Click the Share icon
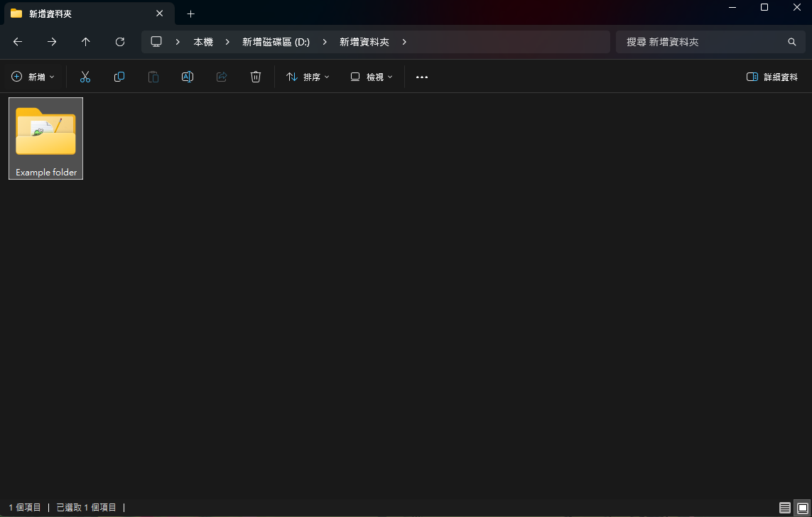Image resolution: width=812 pixels, height=517 pixels. pyautogui.click(x=221, y=76)
